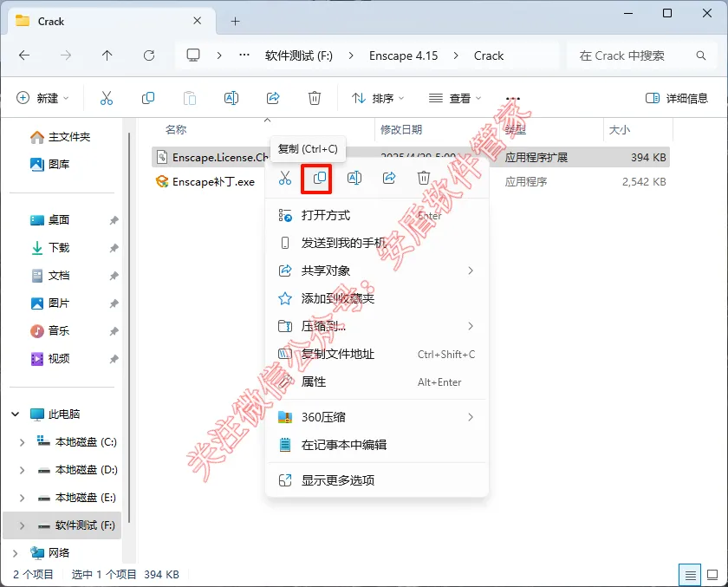Click the Enscape补丁.exe file icon

pyautogui.click(x=162, y=181)
